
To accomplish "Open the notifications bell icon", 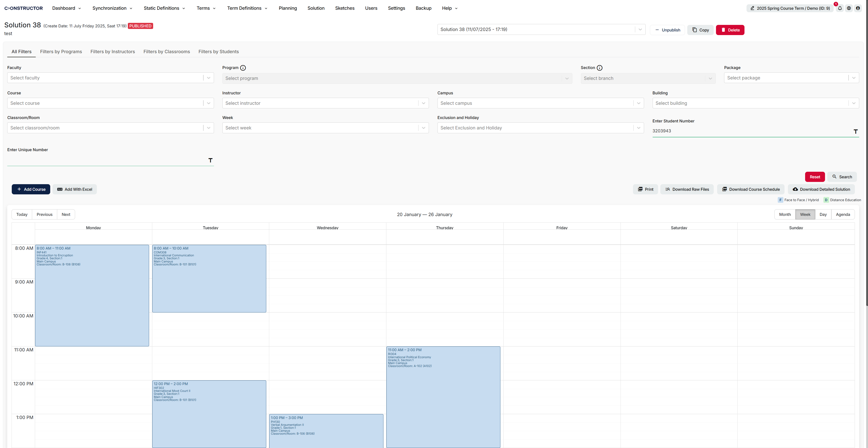I will (840, 8).
